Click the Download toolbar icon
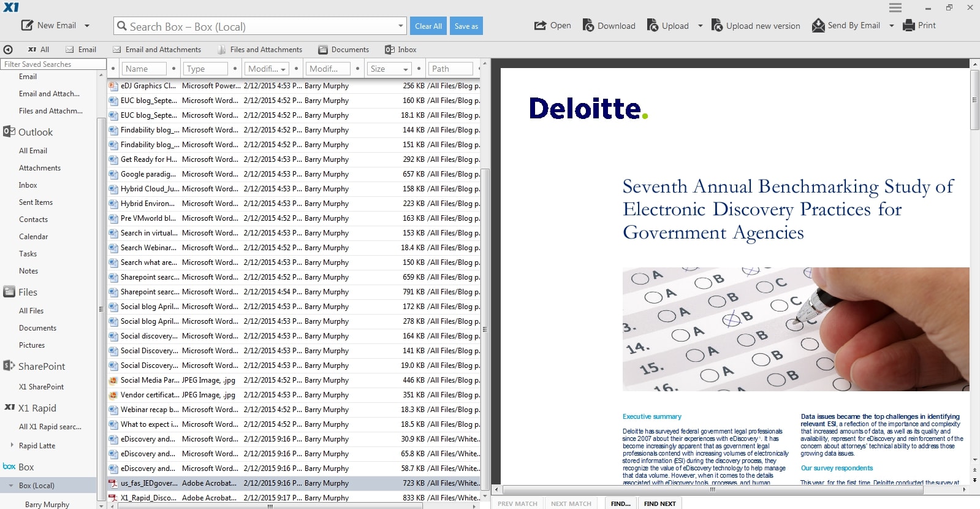 588,25
